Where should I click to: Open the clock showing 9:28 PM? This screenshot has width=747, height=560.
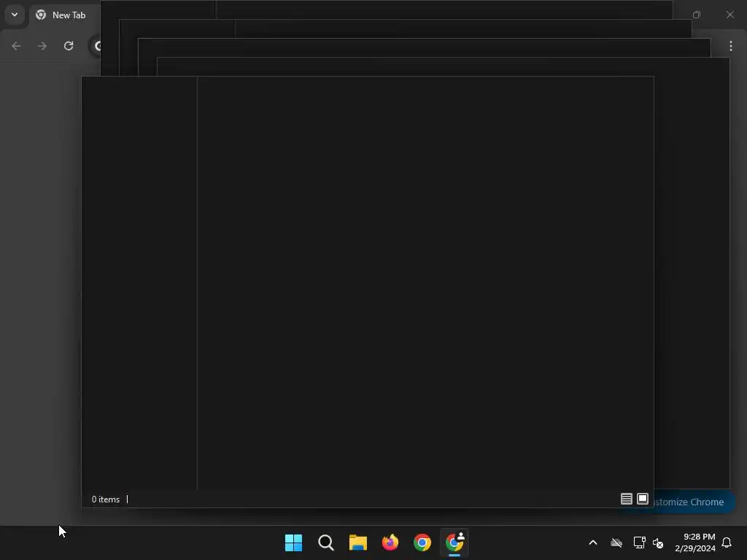[x=695, y=542]
